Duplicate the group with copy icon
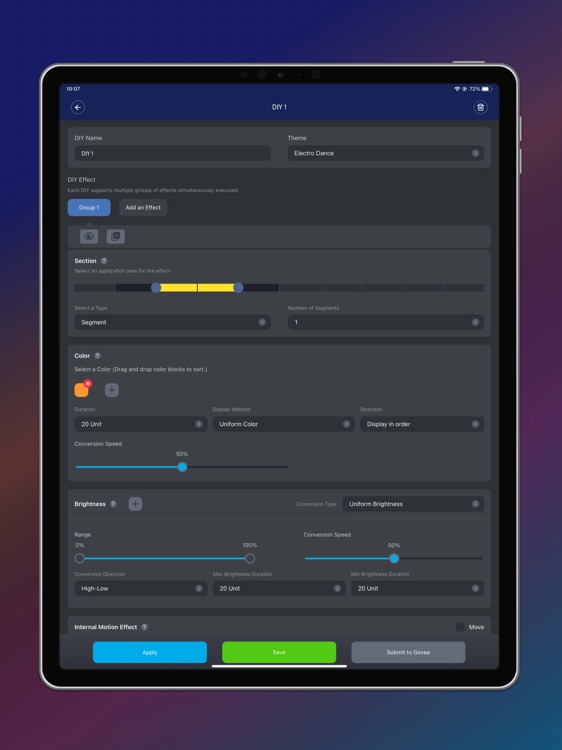Viewport: 562px width, 750px height. (x=116, y=236)
